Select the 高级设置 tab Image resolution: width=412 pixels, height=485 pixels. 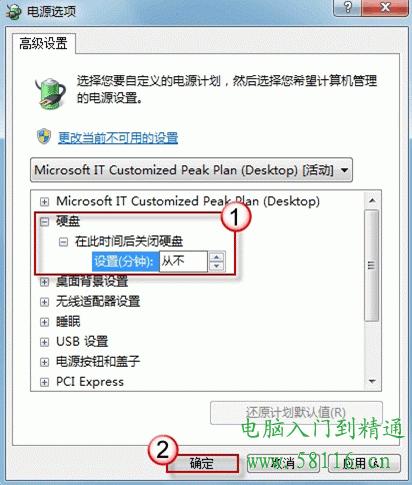point(44,44)
